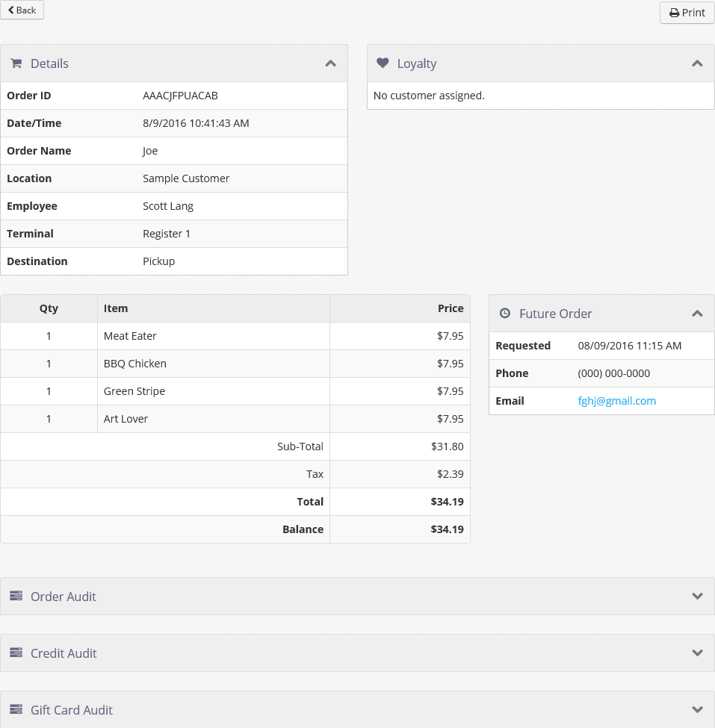The height and width of the screenshot is (728, 715).
Task: Expand the Order Audit section chevron
Action: point(697,596)
